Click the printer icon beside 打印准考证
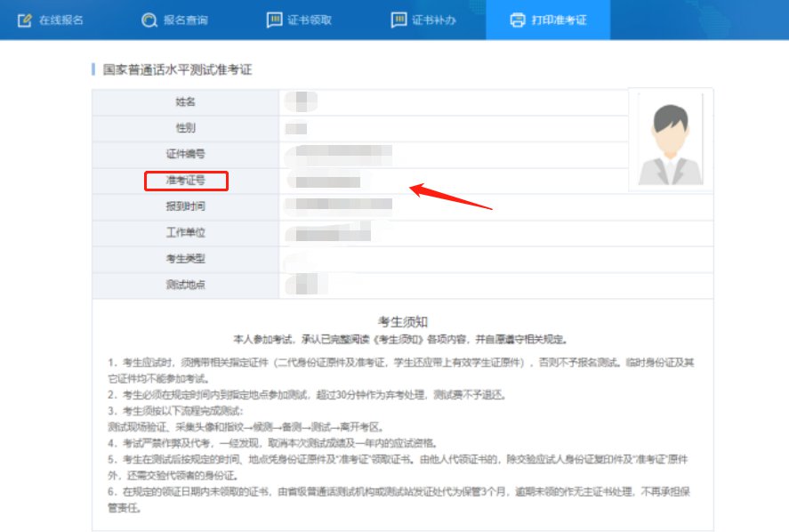 click(518, 20)
